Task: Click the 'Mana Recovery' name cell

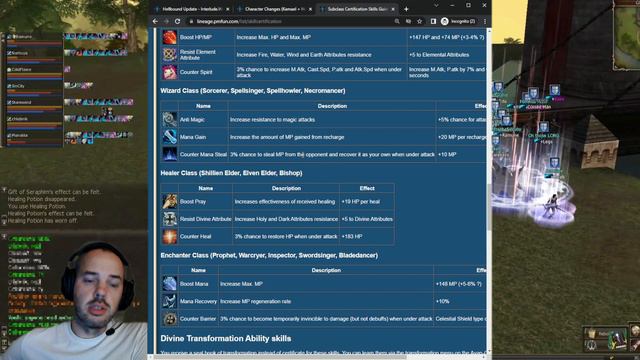Action: [198, 301]
